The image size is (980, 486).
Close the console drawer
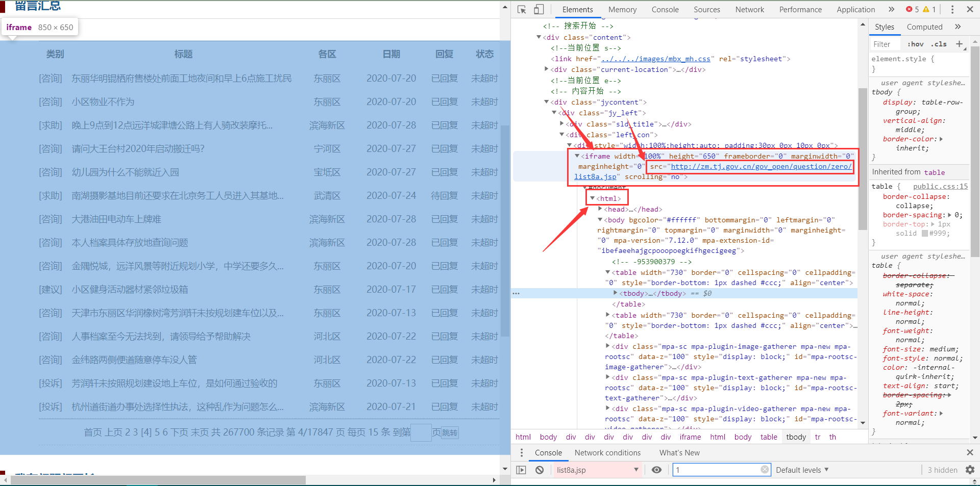970,452
